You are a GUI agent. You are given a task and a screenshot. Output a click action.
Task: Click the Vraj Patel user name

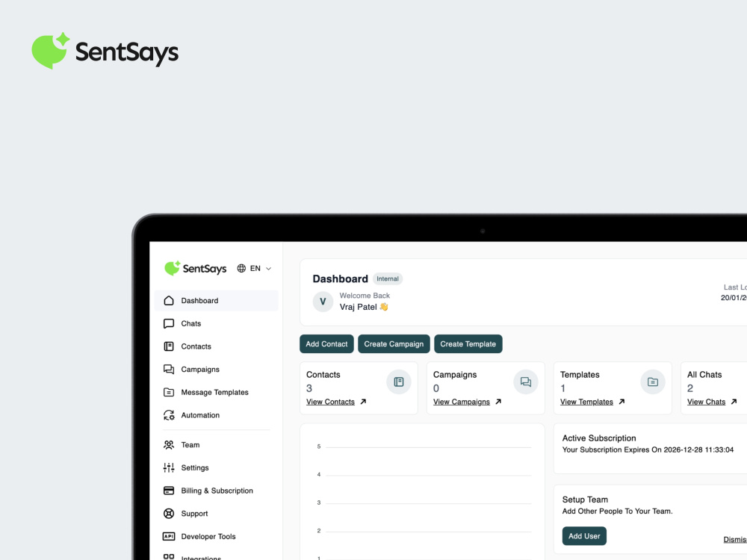(358, 307)
